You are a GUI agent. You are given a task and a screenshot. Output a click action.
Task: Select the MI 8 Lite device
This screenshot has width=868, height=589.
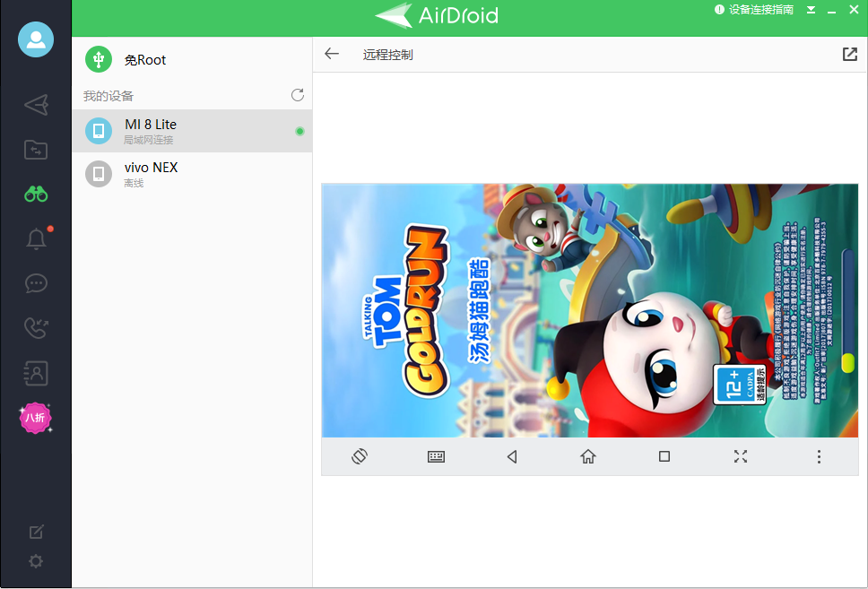click(x=192, y=131)
